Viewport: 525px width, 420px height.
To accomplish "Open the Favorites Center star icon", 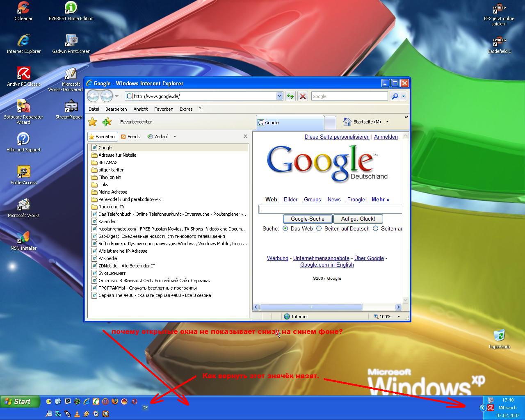I will (93, 122).
